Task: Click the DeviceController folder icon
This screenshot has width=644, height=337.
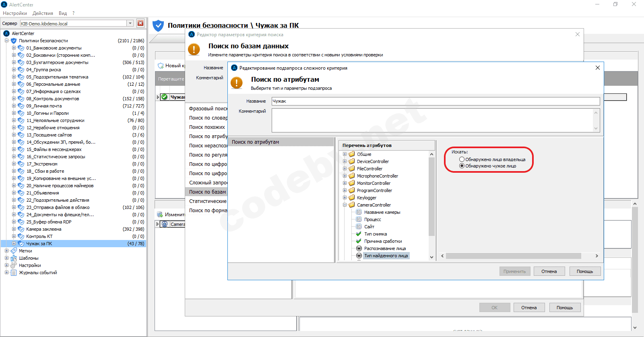Action: [352, 161]
